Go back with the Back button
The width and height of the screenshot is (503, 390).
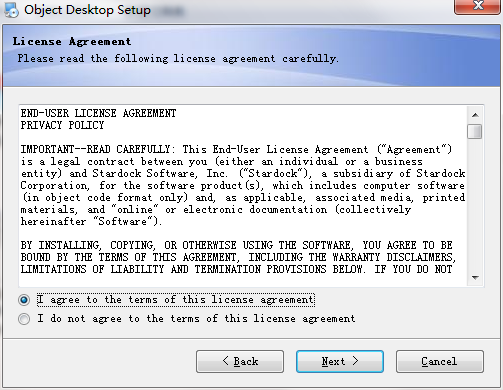tap(240, 361)
